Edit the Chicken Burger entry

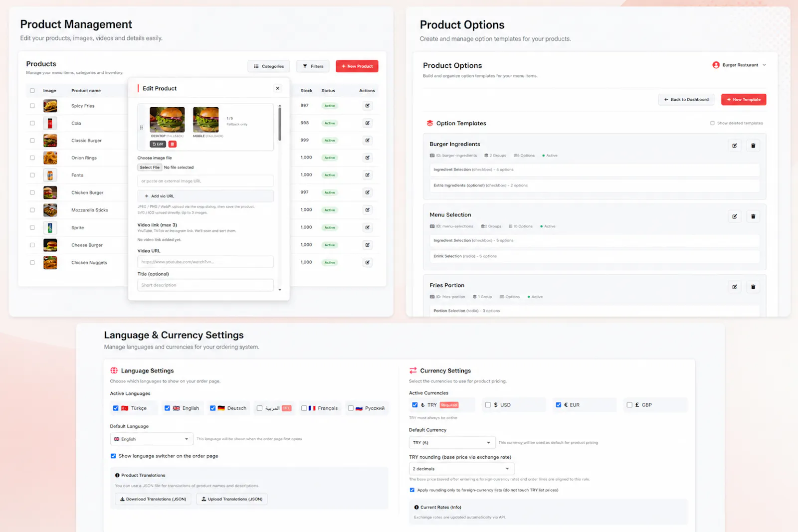coord(368,192)
